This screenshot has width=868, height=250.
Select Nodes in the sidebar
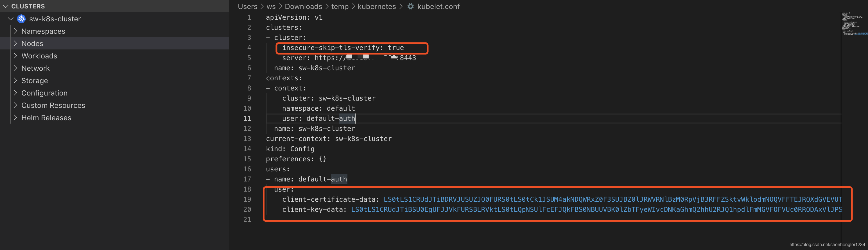[32, 43]
